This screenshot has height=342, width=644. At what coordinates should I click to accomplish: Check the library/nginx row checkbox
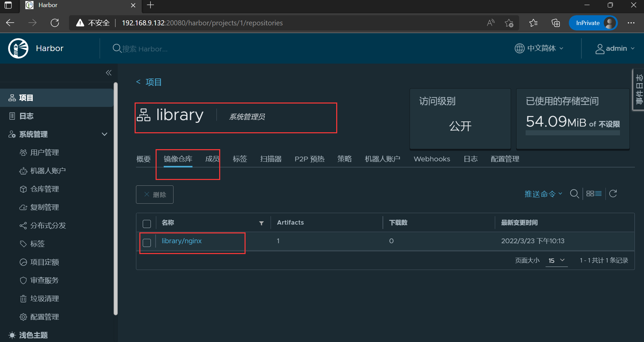tap(147, 243)
